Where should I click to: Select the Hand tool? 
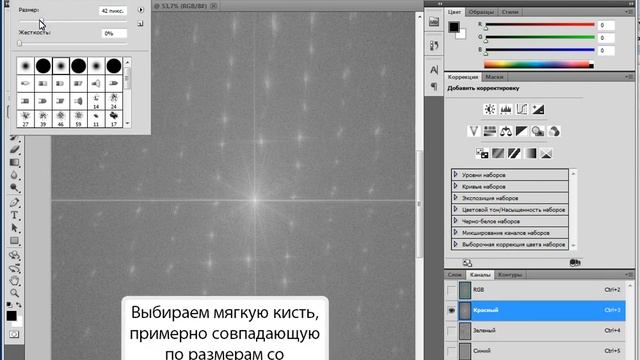tap(15, 281)
